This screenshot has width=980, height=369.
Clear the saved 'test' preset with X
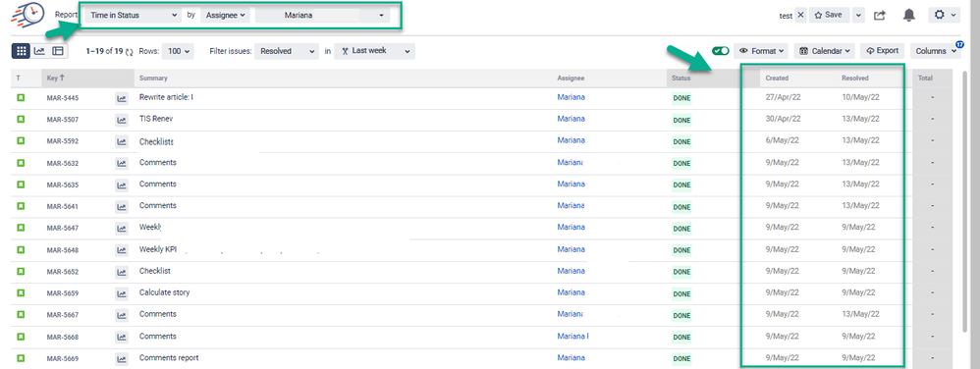pyautogui.click(x=800, y=16)
